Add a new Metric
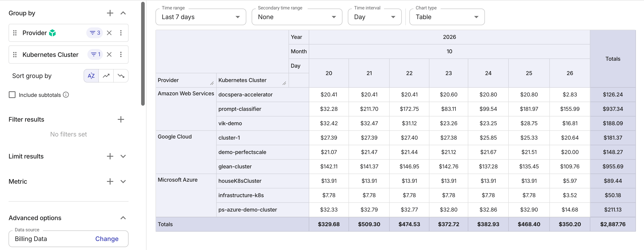This screenshot has height=250, width=644. [110, 182]
